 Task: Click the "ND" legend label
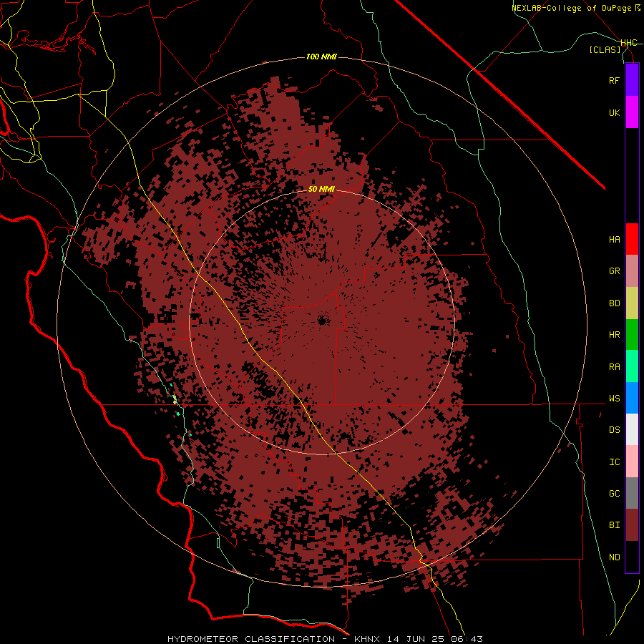[614, 557]
